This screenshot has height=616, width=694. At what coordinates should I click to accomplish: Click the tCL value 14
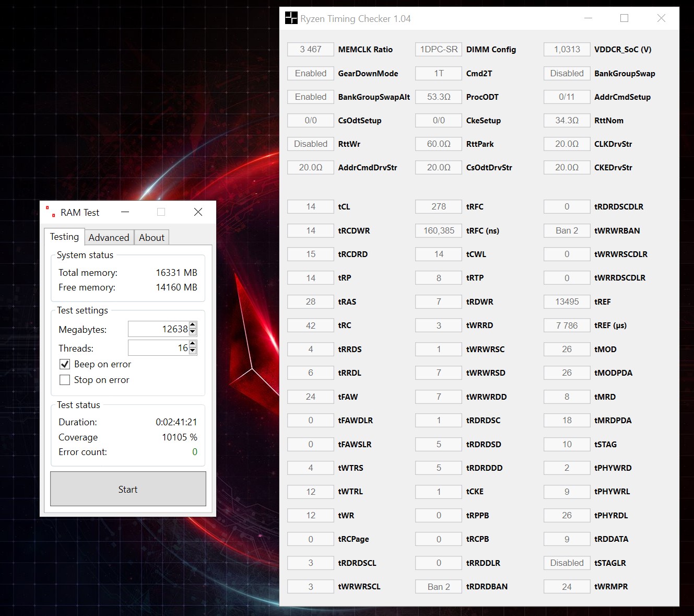(311, 206)
